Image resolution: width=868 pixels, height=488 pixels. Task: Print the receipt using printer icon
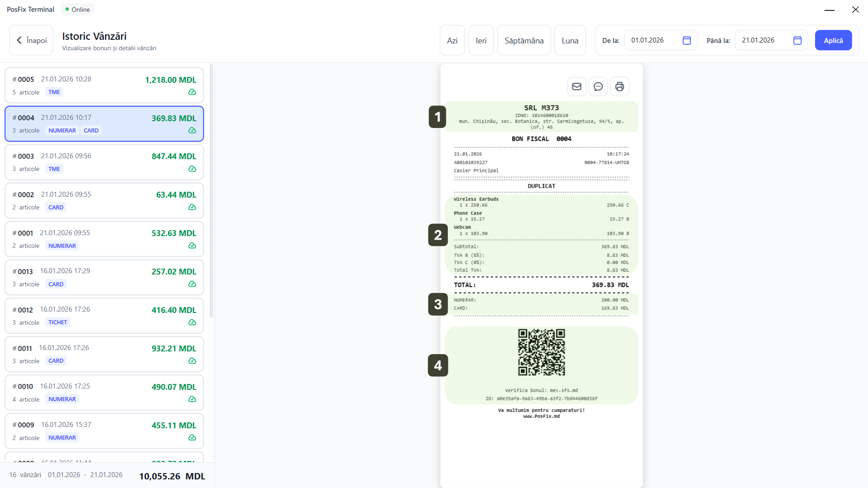coord(619,86)
